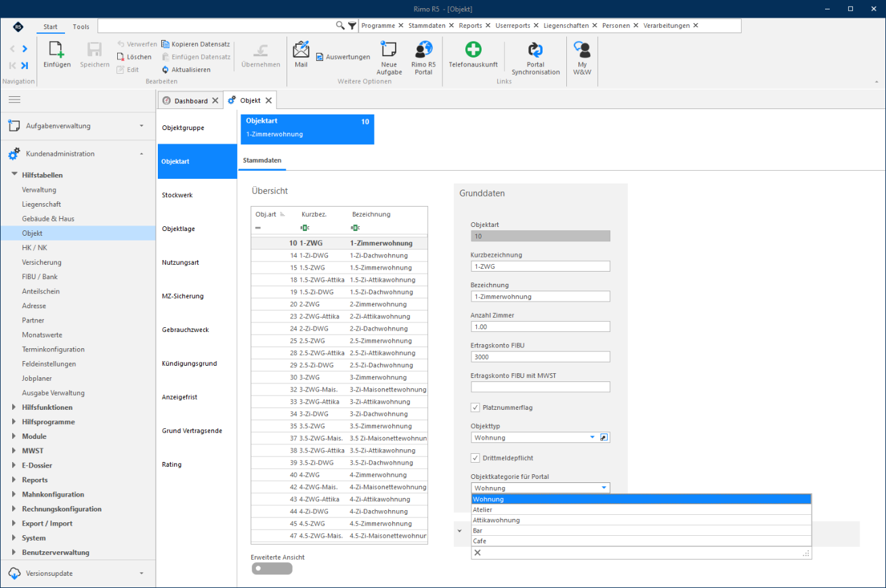Go to next record arrow
This screenshot has width=886, height=588.
tap(25, 49)
